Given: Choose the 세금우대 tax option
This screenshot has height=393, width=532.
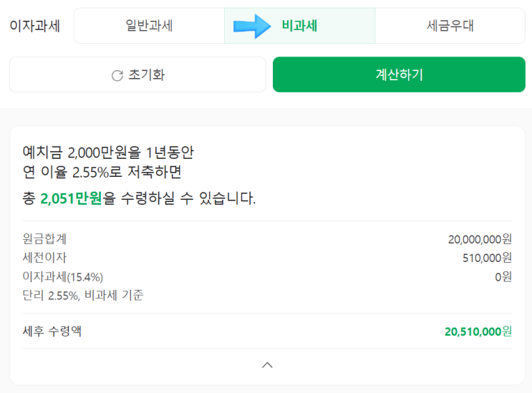Looking at the screenshot, I should click(x=450, y=26).
